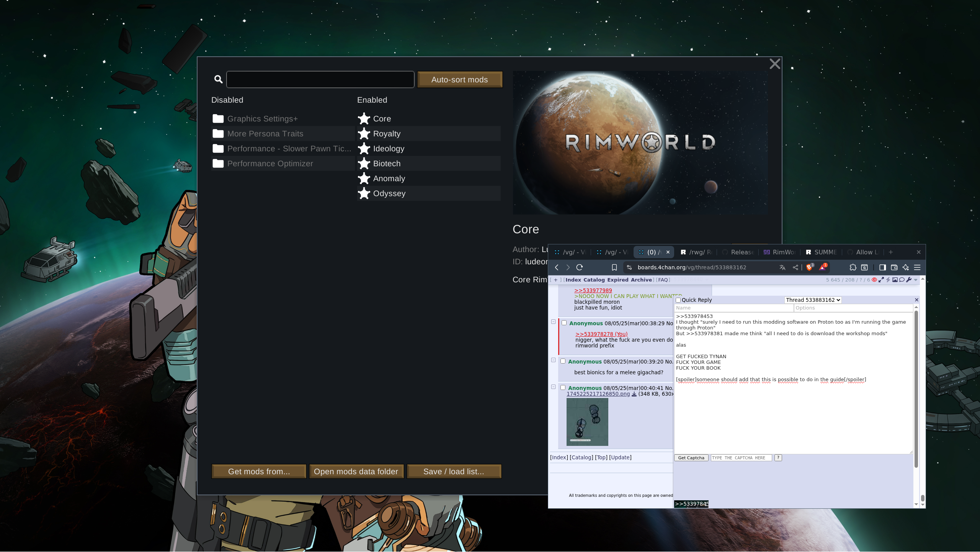Click the captcha text input field
980x552 pixels.
point(741,458)
